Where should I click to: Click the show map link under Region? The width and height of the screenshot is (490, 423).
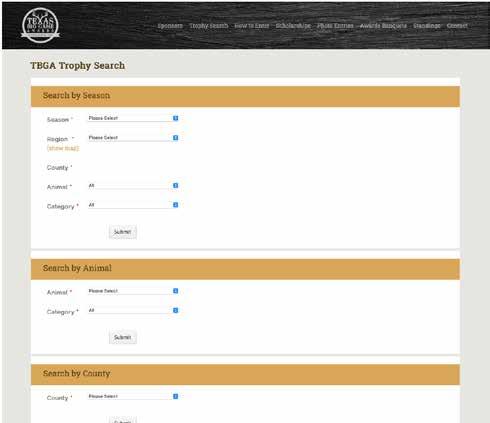tap(63, 148)
